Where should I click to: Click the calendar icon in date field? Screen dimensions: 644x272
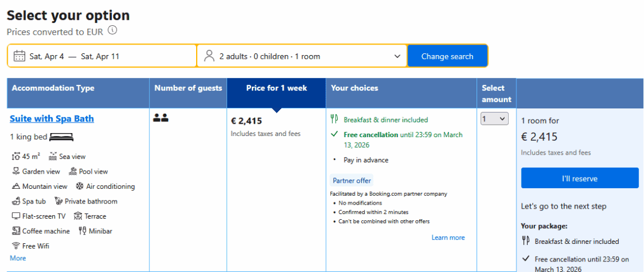click(19, 56)
